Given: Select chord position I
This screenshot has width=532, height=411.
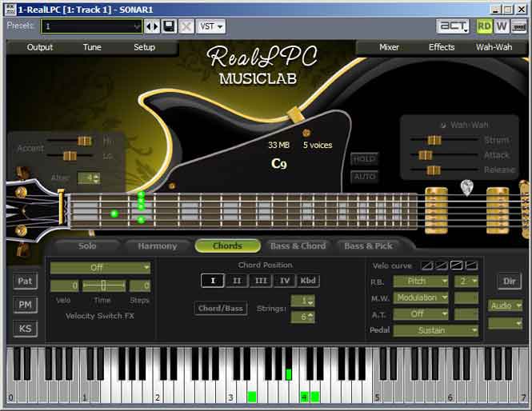Looking at the screenshot, I should 213,281.
